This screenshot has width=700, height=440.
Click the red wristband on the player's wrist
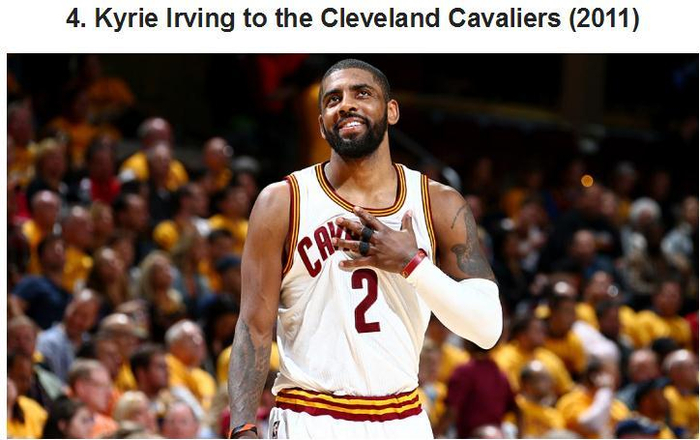(x=414, y=263)
